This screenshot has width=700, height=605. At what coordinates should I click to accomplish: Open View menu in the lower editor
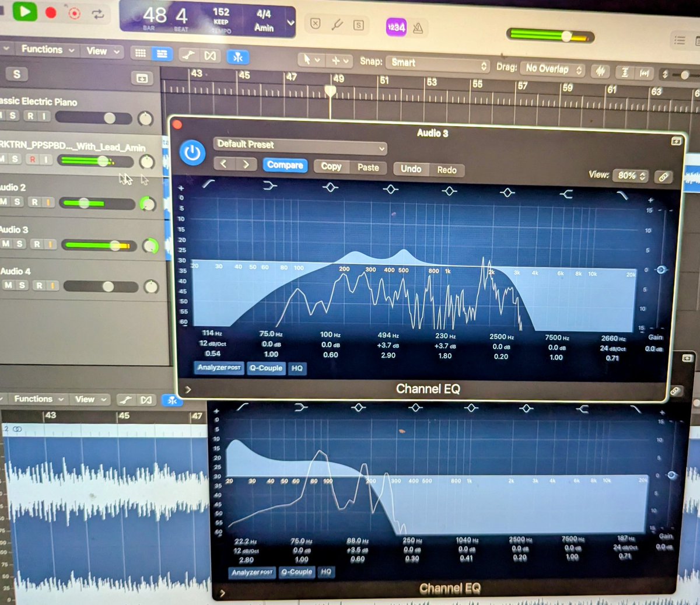point(90,400)
